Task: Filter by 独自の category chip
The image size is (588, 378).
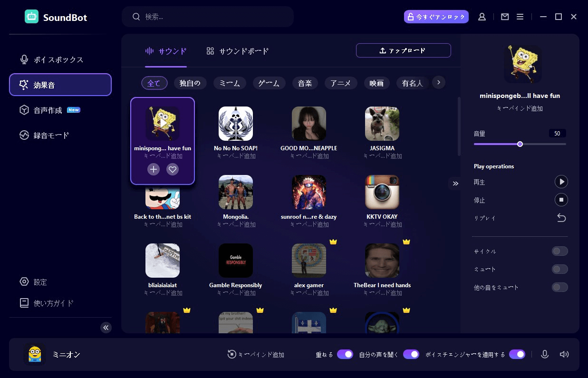Action: tap(190, 83)
